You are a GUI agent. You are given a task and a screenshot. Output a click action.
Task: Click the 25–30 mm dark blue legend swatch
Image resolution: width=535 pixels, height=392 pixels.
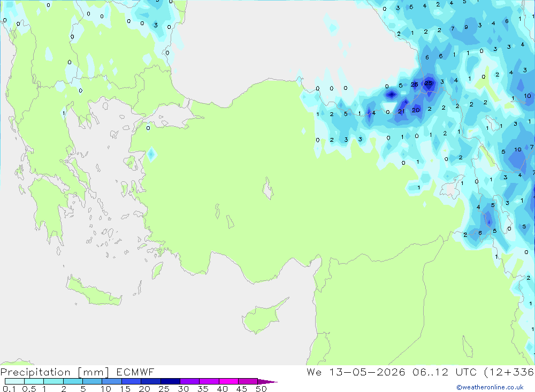coord(170,381)
